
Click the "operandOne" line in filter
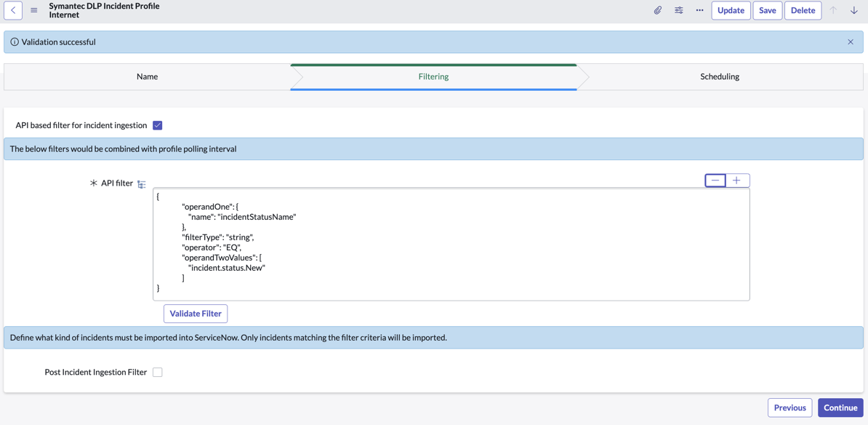click(x=210, y=207)
